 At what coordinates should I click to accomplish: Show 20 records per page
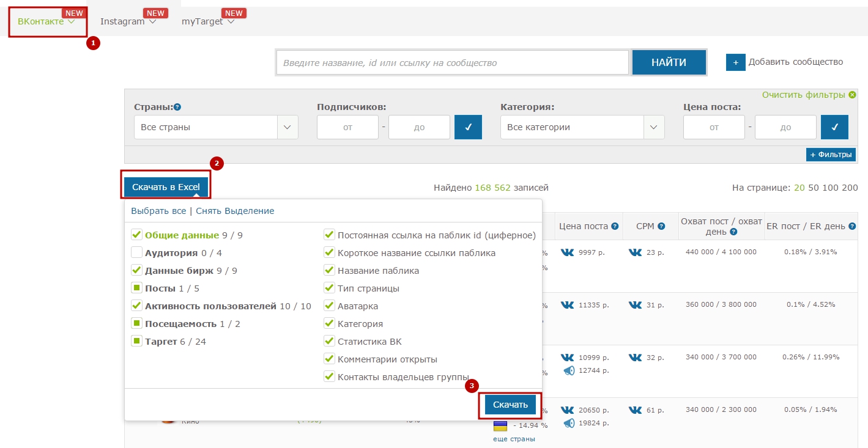click(799, 188)
